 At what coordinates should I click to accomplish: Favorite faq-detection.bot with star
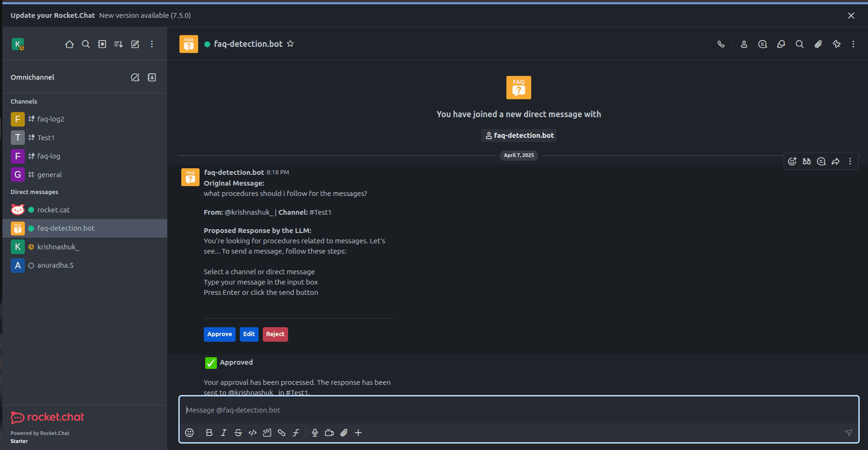(290, 44)
